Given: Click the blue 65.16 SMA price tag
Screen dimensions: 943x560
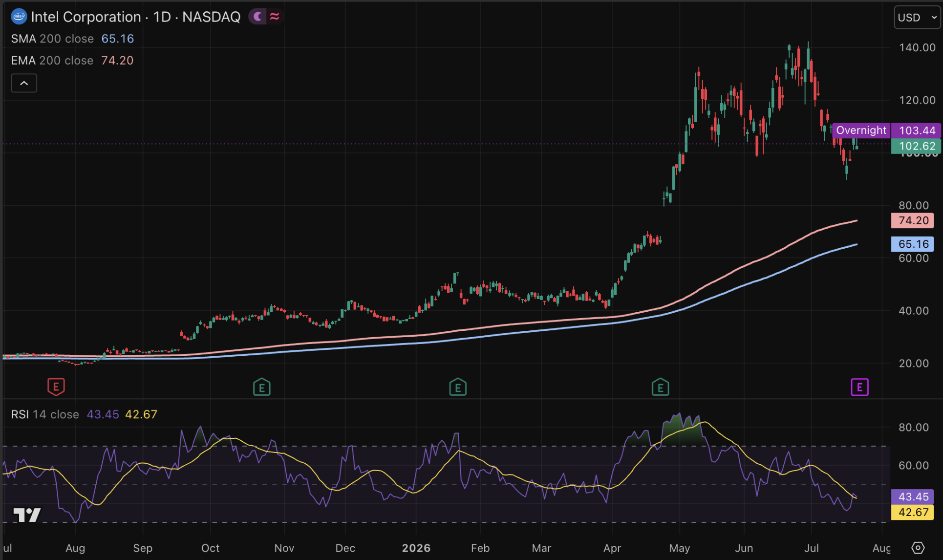Looking at the screenshot, I should click(913, 244).
